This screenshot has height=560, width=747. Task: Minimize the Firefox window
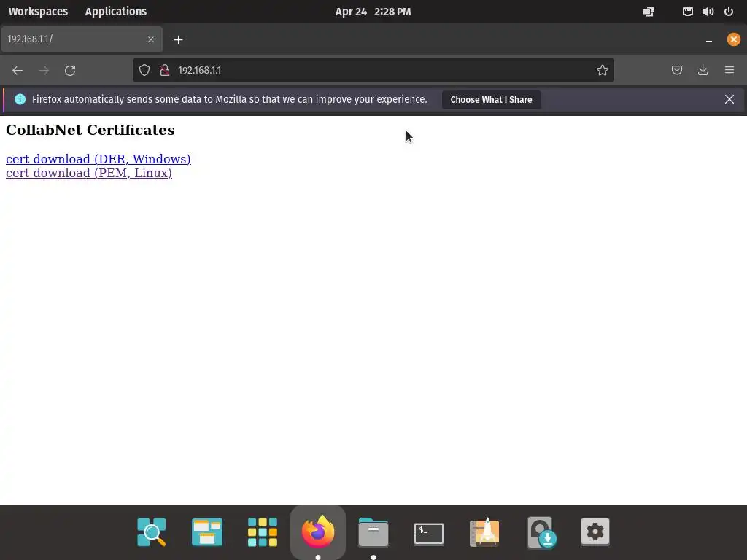pos(709,40)
